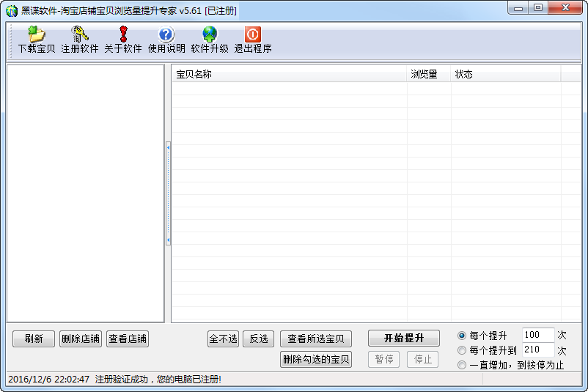Click the 下载宝贝 download icon
The height and width of the screenshot is (392, 588).
37,34
